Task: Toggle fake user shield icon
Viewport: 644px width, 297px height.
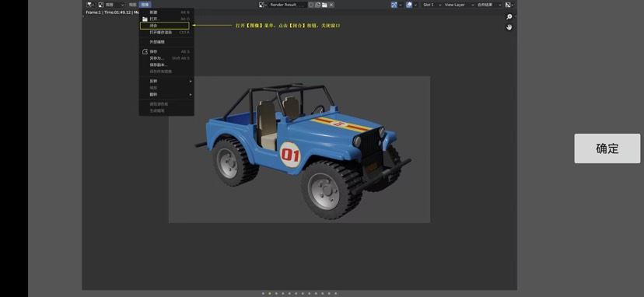Action: click(311, 5)
